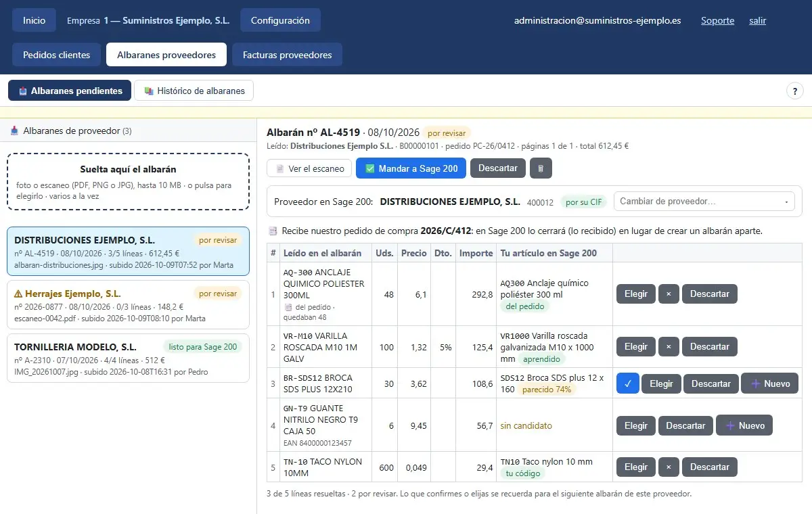Create a new article for GN-T9 GUANTE
Viewport: 812px width, 514px height.
coord(744,425)
